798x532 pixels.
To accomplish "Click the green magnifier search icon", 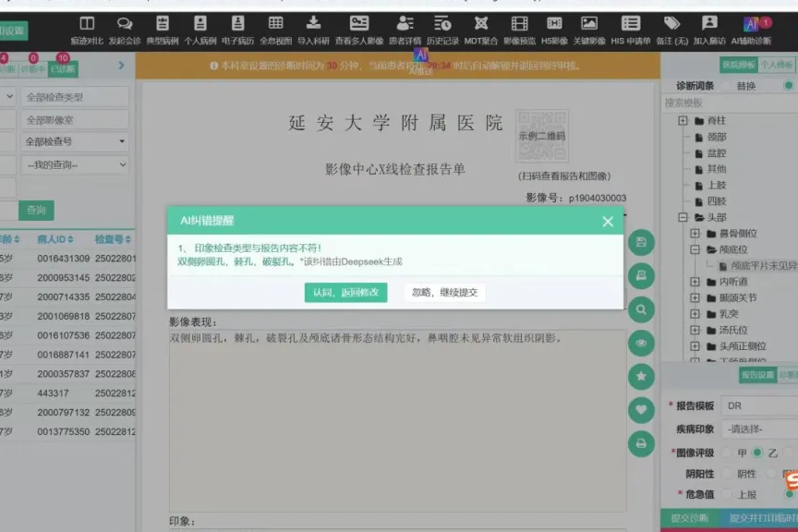I will 641,309.
